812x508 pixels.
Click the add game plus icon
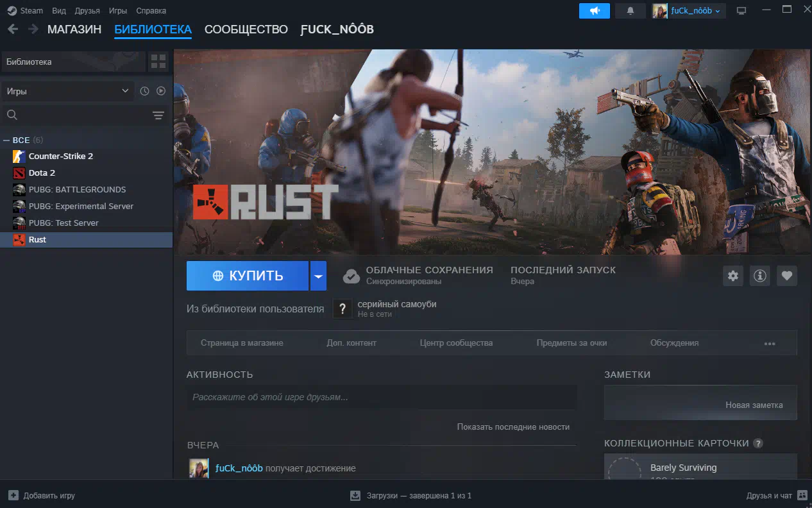pos(13,496)
